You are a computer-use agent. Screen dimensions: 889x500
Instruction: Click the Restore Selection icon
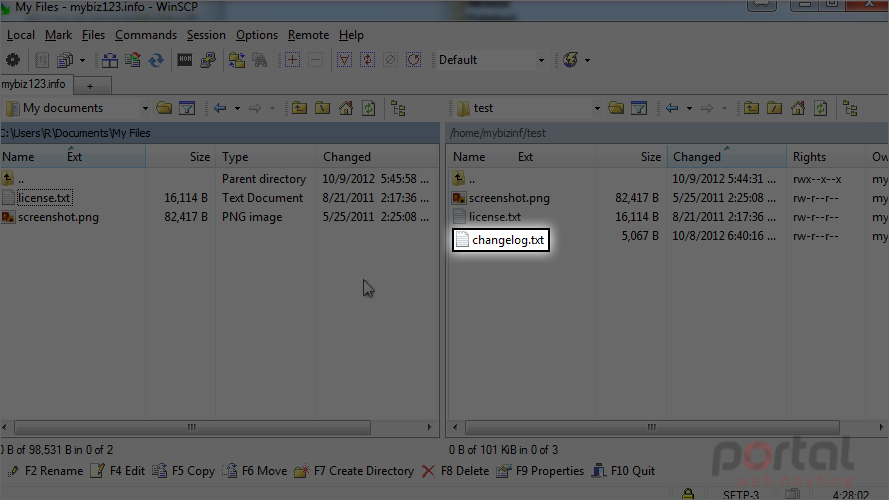[414, 60]
